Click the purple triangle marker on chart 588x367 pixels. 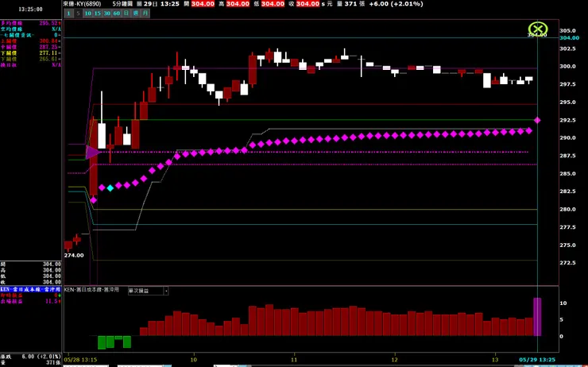pyautogui.click(x=92, y=153)
